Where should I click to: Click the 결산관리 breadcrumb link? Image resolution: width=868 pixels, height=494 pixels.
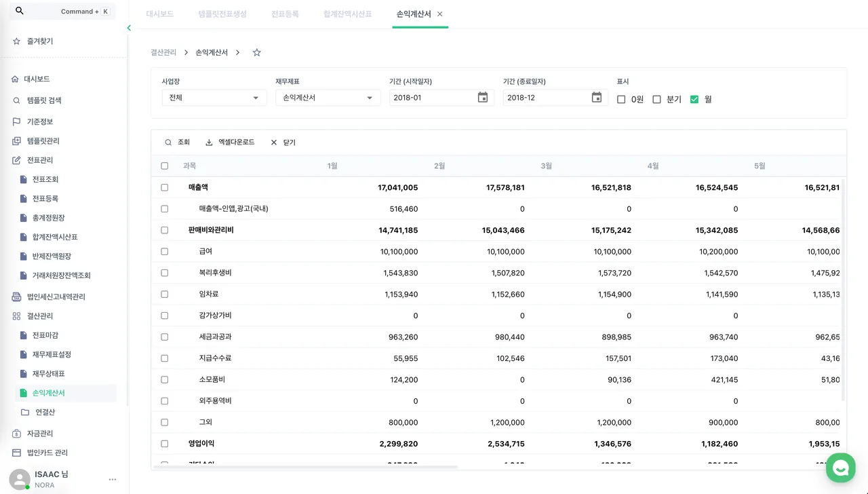tap(163, 52)
